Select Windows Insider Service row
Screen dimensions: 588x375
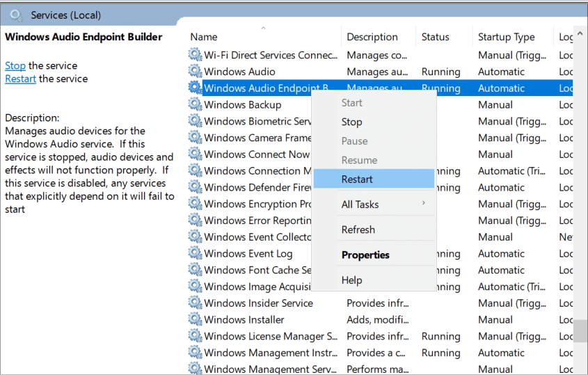tap(380, 303)
